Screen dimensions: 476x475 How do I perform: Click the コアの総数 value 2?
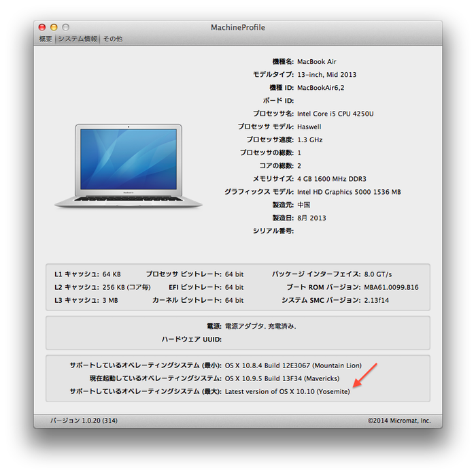pos(299,166)
